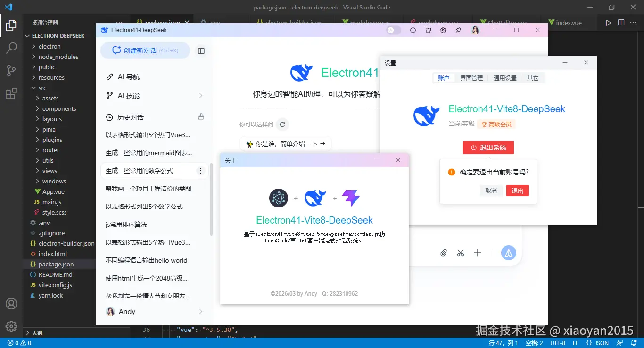Click the red 退出系统 button
The image size is (644, 348).
click(488, 147)
